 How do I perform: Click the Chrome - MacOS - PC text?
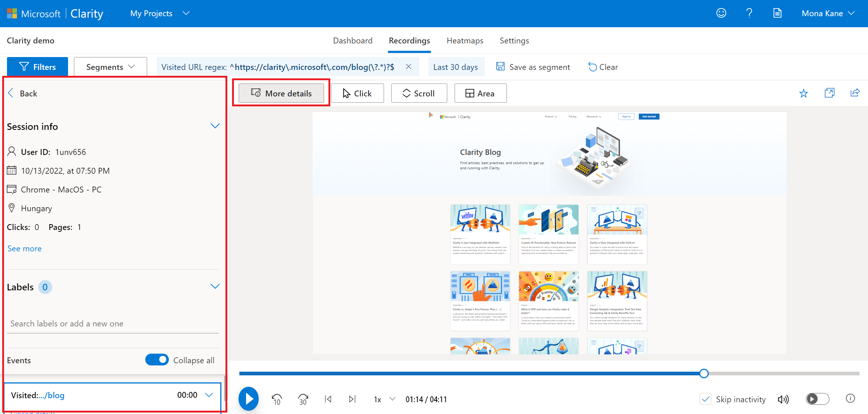coord(61,190)
